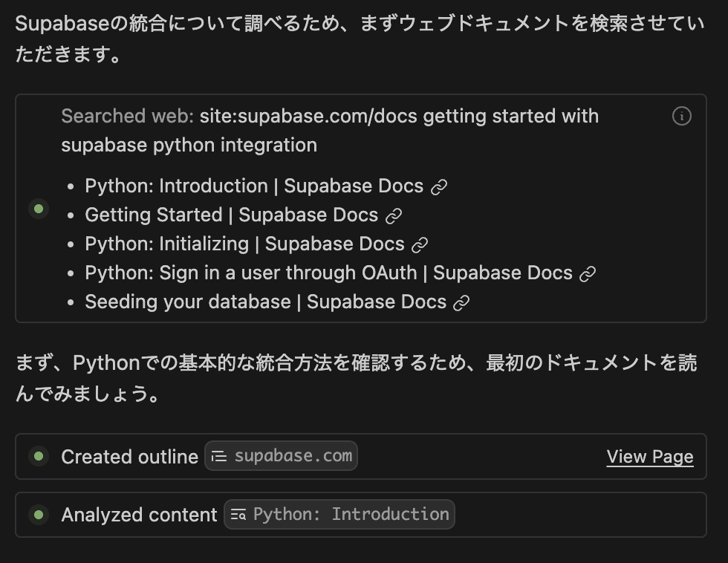Open Python: Initializing | Supabase Docs result
This screenshot has height=563, width=728.
244,244
